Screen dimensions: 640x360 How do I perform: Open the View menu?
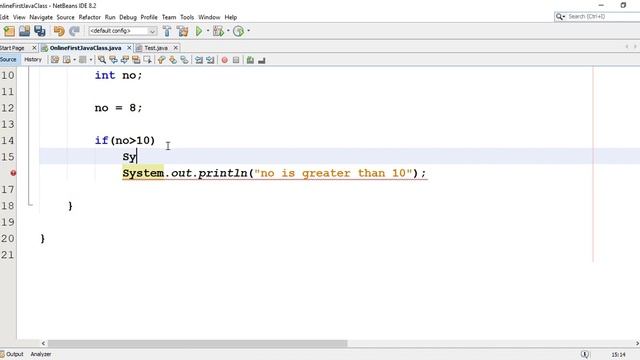pos(19,17)
